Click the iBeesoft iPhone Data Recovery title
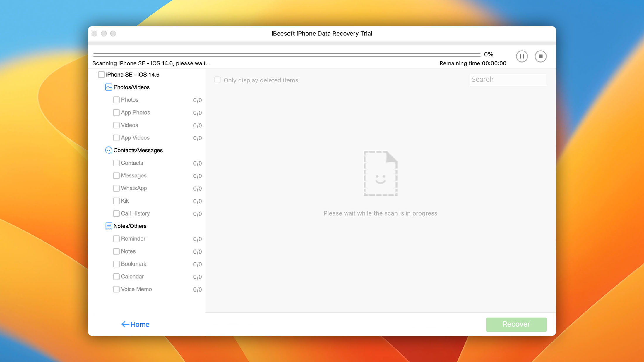The height and width of the screenshot is (362, 644). 322,34
